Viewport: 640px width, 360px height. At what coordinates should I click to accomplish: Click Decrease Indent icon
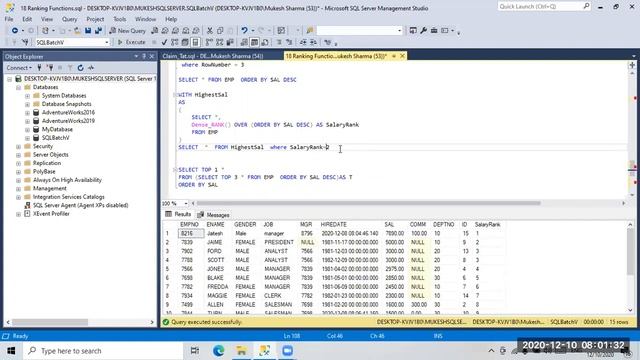point(303,42)
